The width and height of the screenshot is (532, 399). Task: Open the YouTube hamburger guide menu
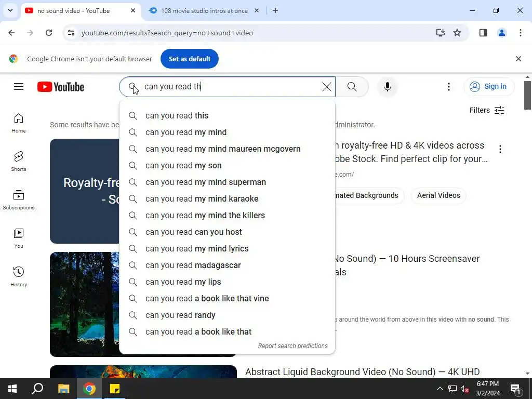click(19, 87)
